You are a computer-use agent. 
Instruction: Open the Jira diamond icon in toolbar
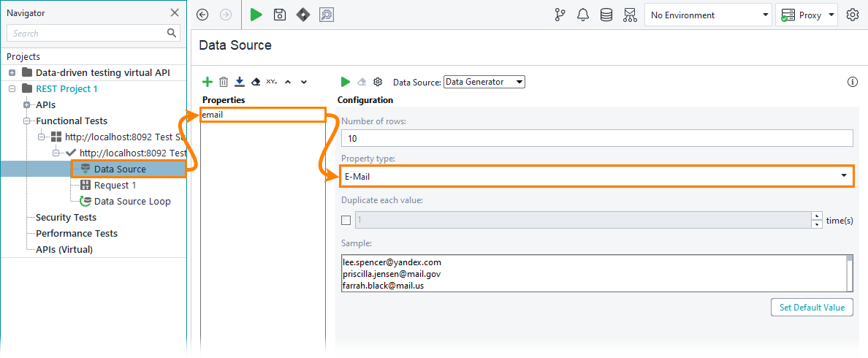[x=302, y=15]
